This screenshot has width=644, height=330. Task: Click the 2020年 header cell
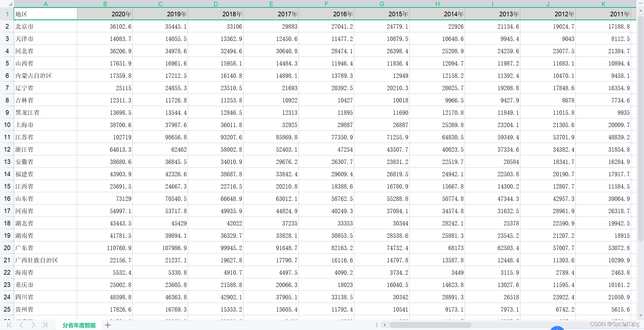(x=105, y=14)
